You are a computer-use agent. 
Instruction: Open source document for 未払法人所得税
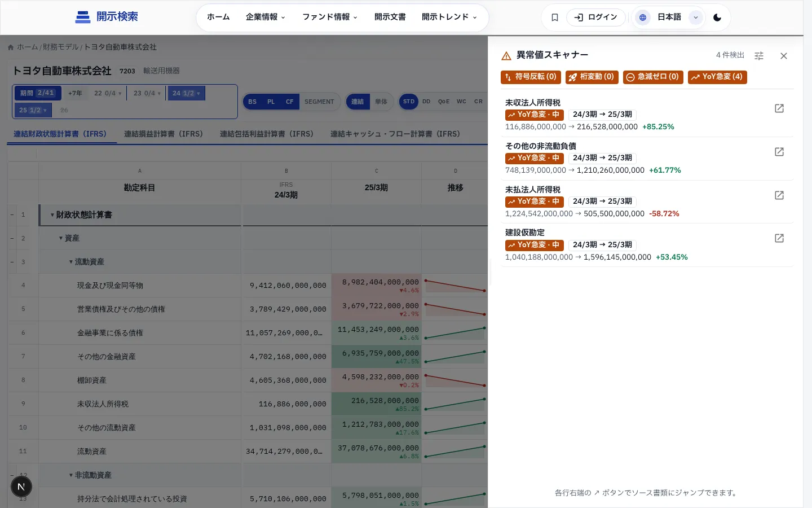coord(779,195)
